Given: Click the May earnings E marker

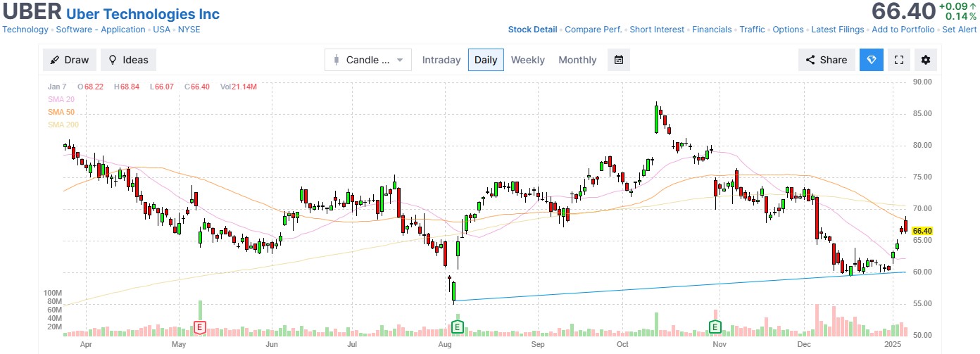Looking at the screenshot, I should (200, 327).
